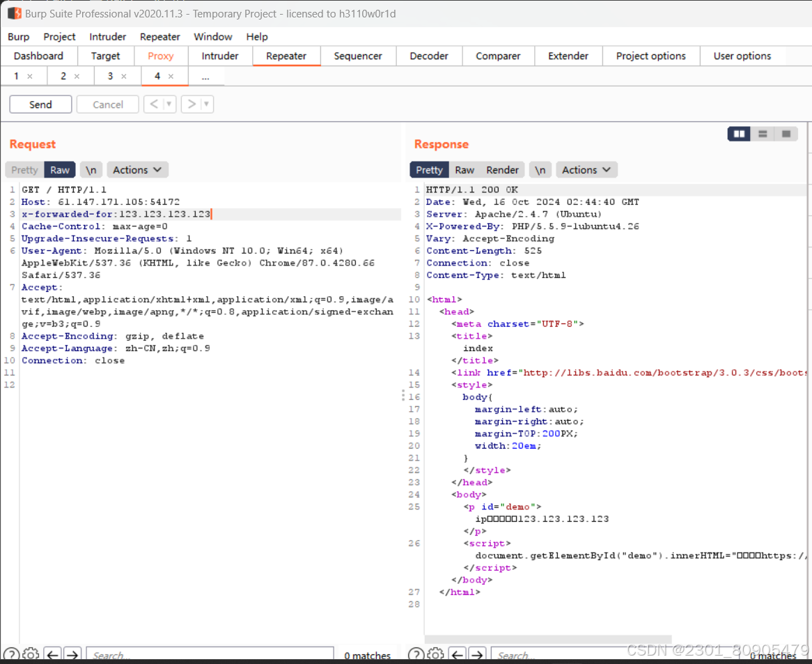
Task: Switch the Response view to Render
Action: pos(502,169)
